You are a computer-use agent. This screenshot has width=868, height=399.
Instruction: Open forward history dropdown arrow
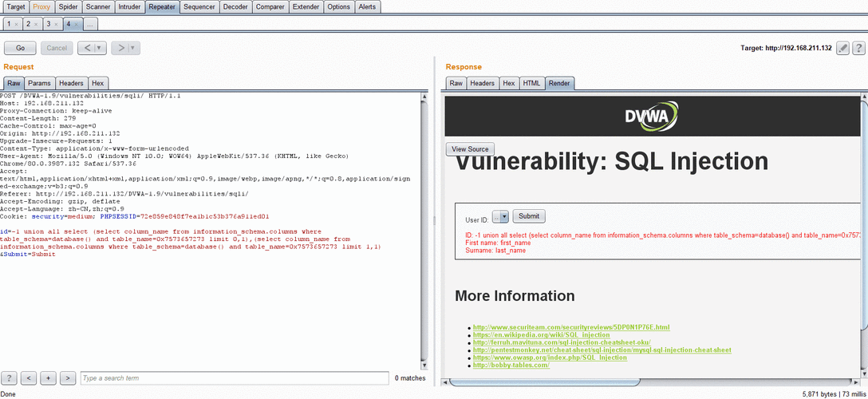[x=133, y=48]
